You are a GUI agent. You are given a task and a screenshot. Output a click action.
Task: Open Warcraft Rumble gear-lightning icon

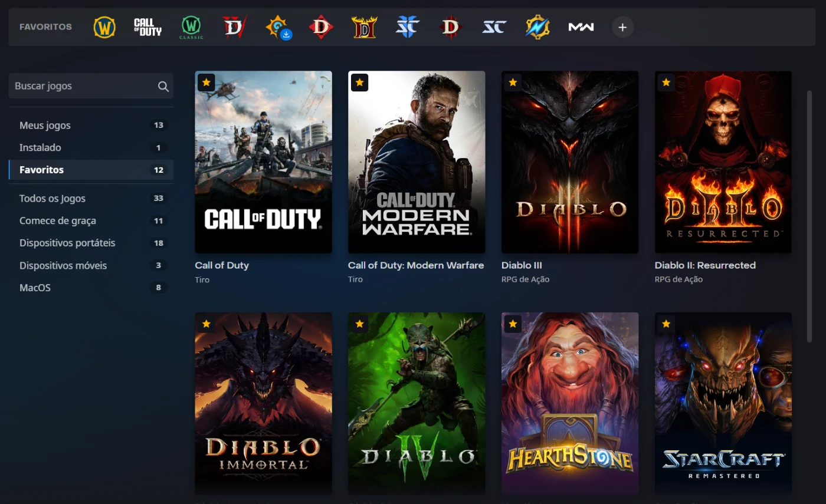point(537,27)
